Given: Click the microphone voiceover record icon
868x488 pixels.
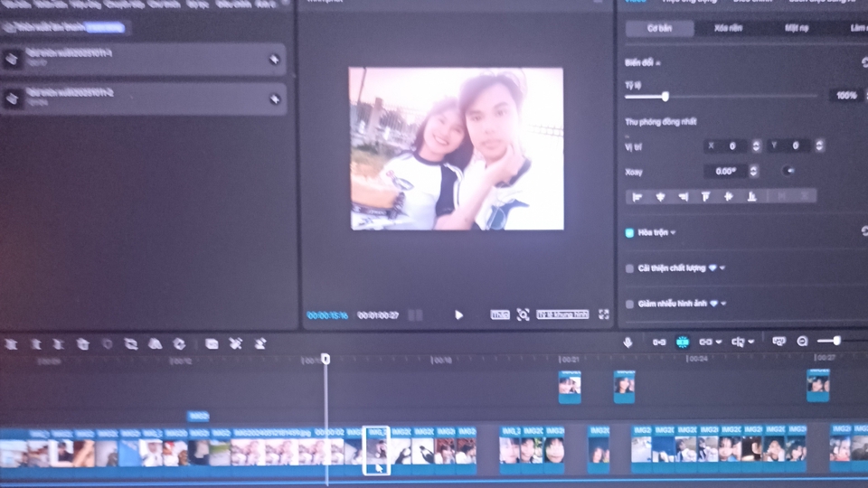Looking at the screenshot, I should [627, 343].
